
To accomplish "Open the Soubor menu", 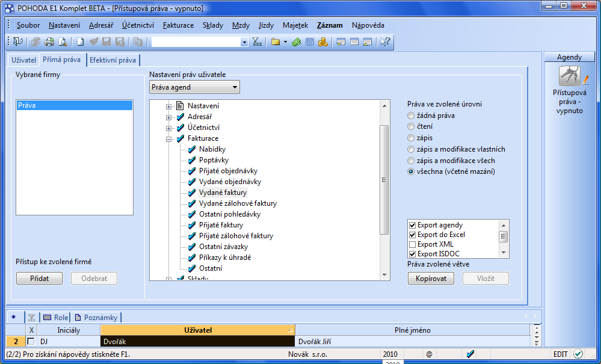I will [x=28, y=25].
